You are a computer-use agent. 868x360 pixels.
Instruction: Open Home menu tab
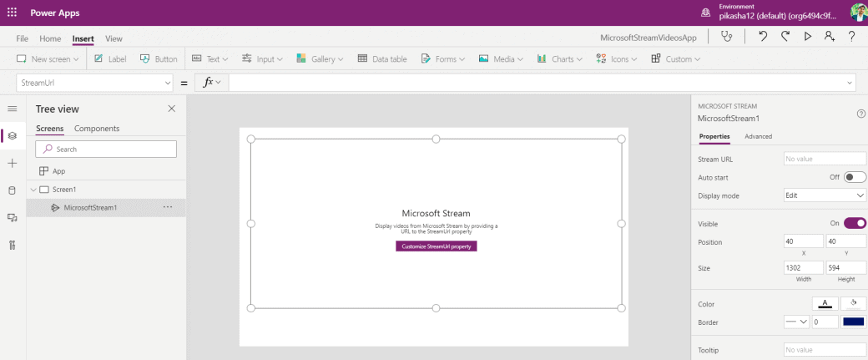[x=50, y=38]
